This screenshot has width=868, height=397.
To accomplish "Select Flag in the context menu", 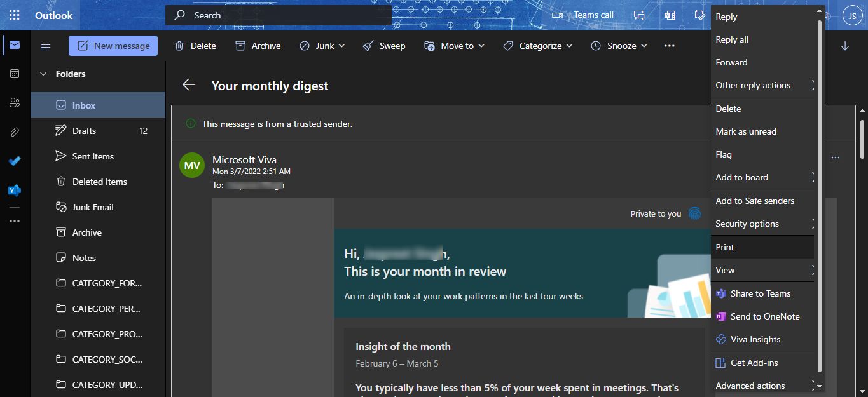I will coord(762,154).
